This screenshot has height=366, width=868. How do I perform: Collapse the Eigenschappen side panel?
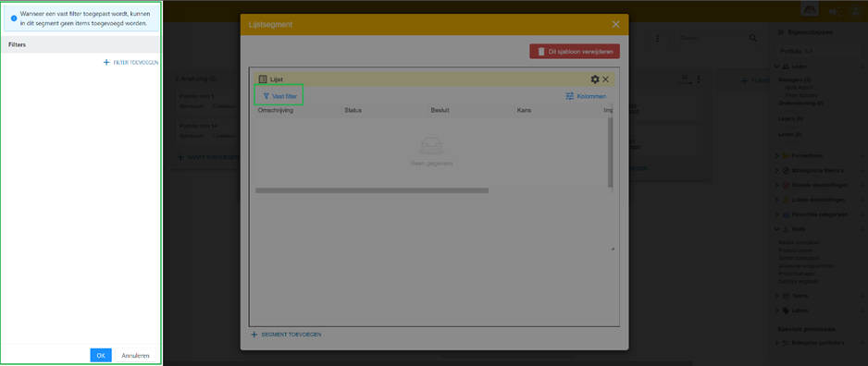[x=780, y=32]
